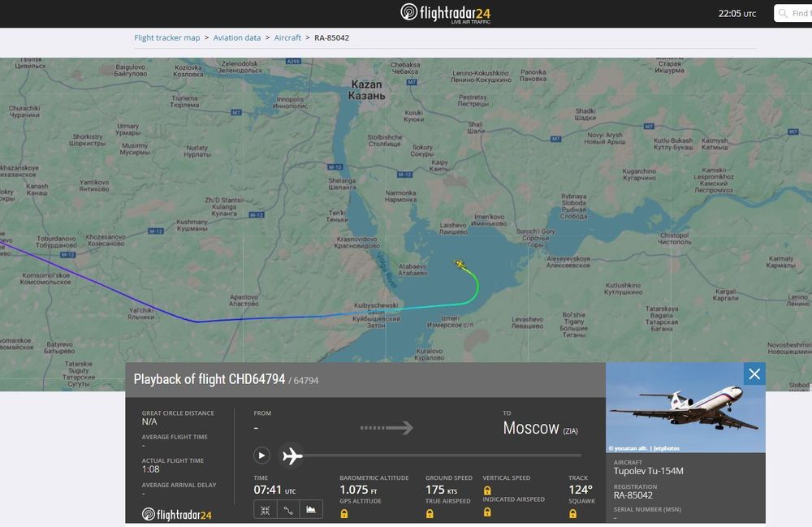The image size is (812, 527).
Task: Click the Chistopol town label on map
Action: point(676,238)
